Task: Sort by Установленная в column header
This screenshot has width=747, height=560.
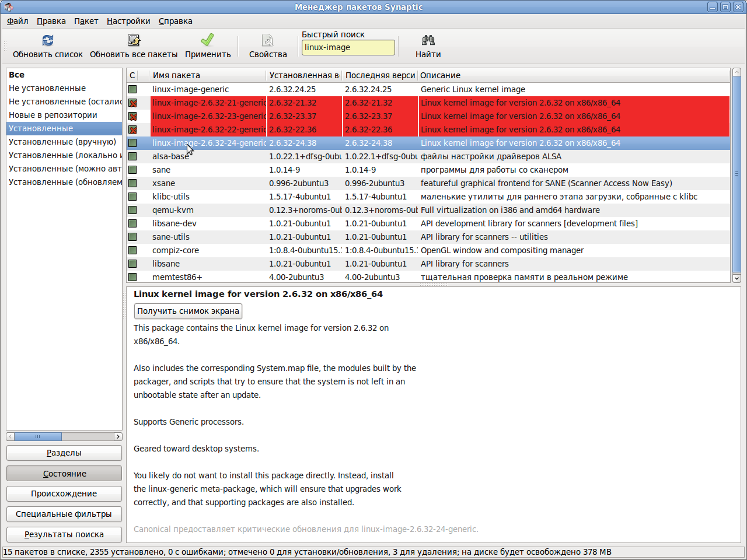Action: click(x=304, y=75)
